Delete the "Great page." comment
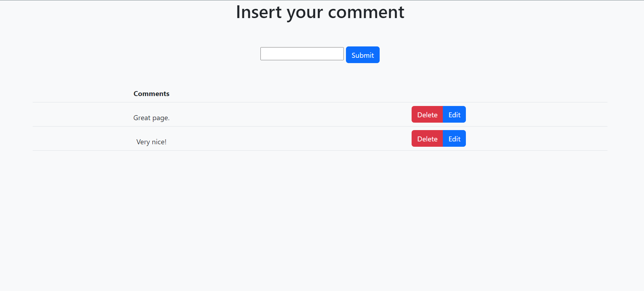644x291 pixels. tap(427, 114)
